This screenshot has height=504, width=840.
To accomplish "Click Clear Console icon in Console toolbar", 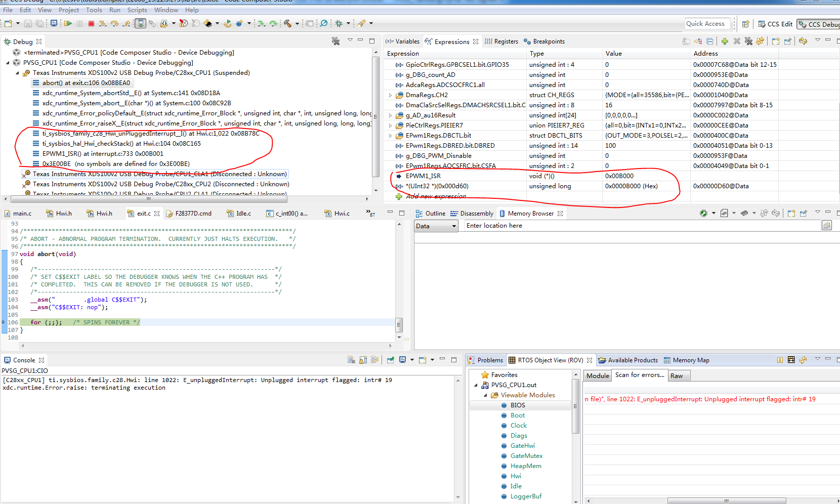I will pyautogui.click(x=351, y=360).
